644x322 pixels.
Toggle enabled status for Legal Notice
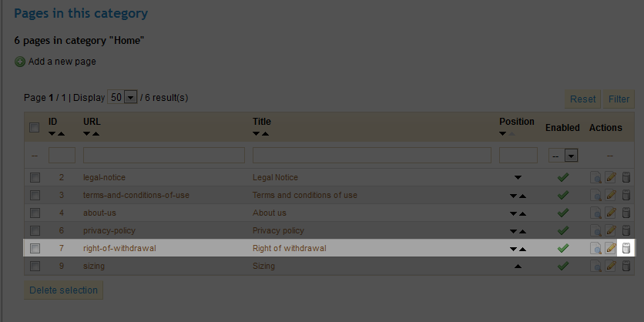coord(562,177)
